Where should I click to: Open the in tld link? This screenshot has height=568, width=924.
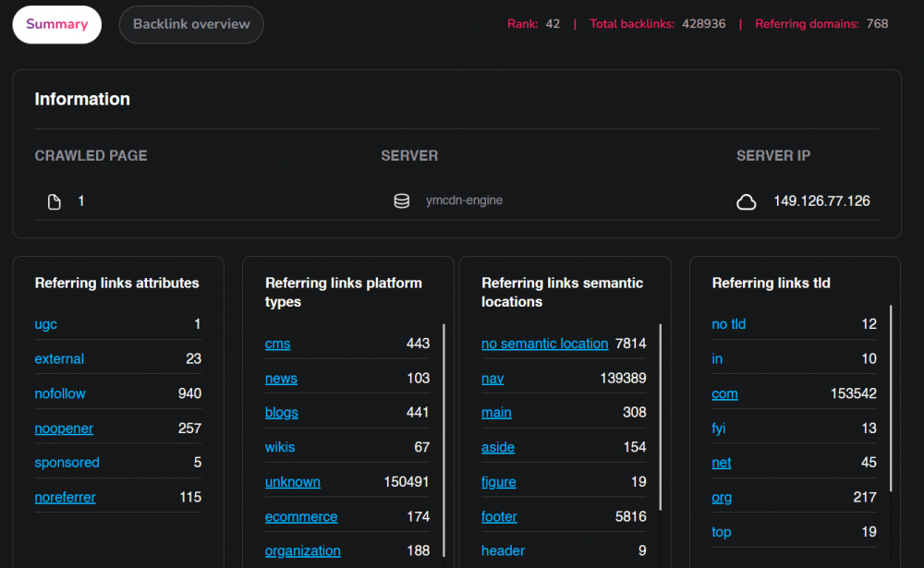(717, 359)
